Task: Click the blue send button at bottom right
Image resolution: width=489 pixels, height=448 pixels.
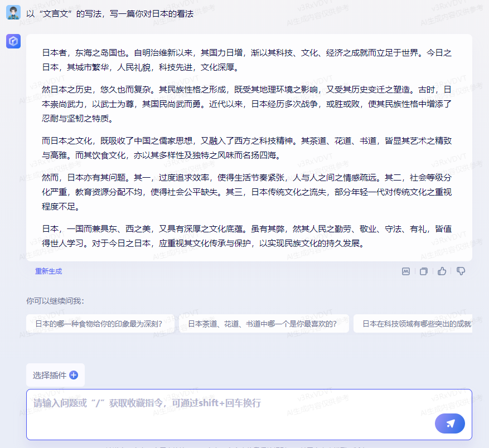Action: (x=449, y=423)
